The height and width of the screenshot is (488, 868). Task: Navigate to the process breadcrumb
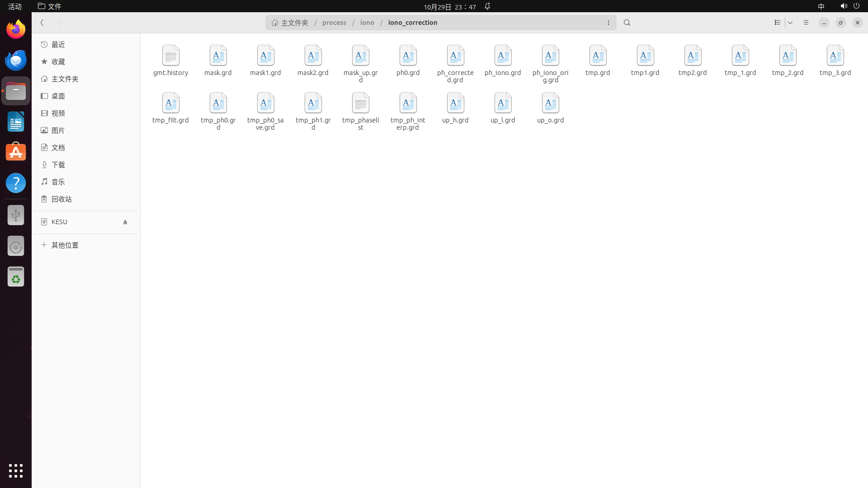(334, 23)
